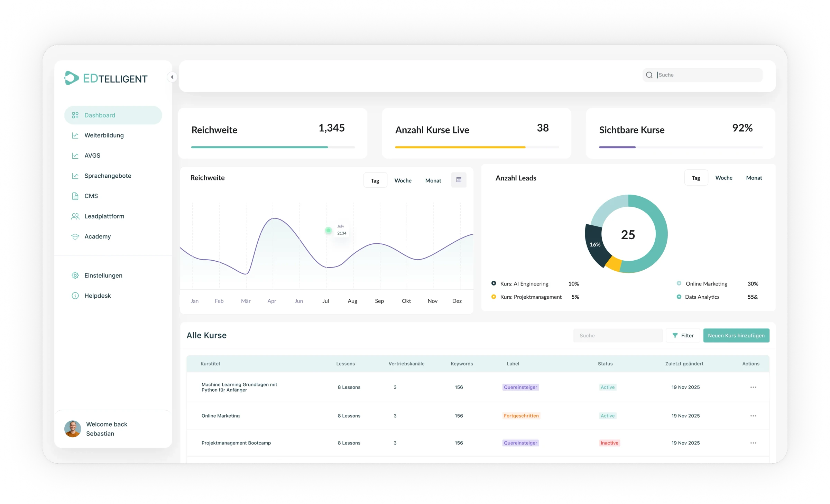The width and height of the screenshot is (830, 504).
Task: Open actions menu for the Online Marketing course
Action: coord(753,416)
